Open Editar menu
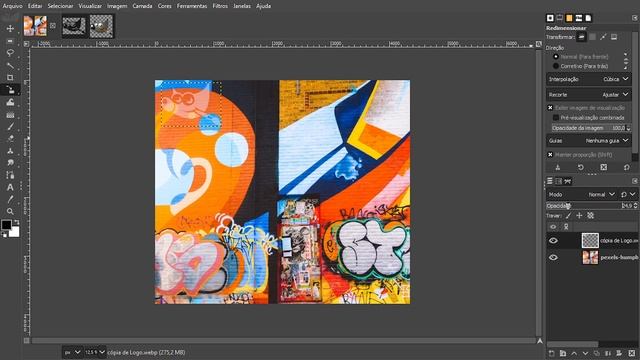The image size is (640, 360). coord(35,6)
